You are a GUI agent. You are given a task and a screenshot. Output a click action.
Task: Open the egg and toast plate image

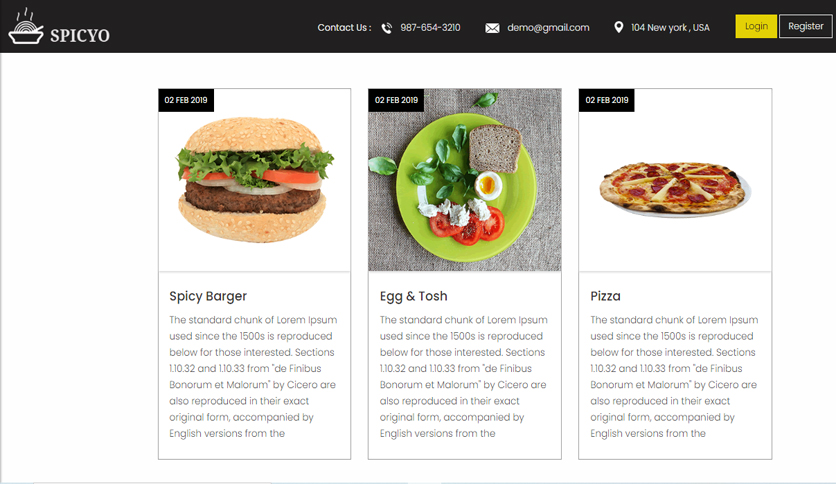pos(464,180)
